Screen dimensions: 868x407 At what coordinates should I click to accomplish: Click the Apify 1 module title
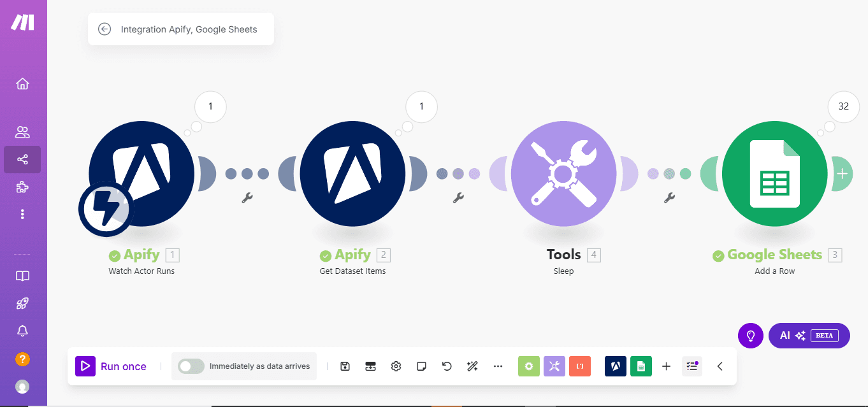[141, 255]
